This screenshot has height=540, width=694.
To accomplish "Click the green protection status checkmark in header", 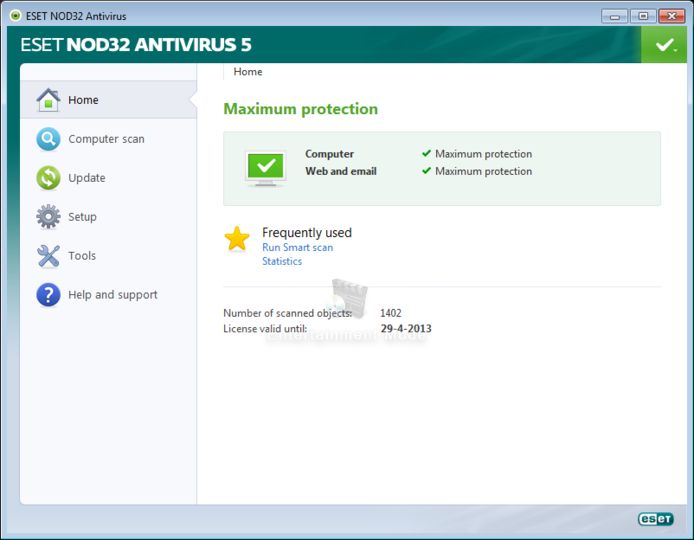I will [x=664, y=45].
